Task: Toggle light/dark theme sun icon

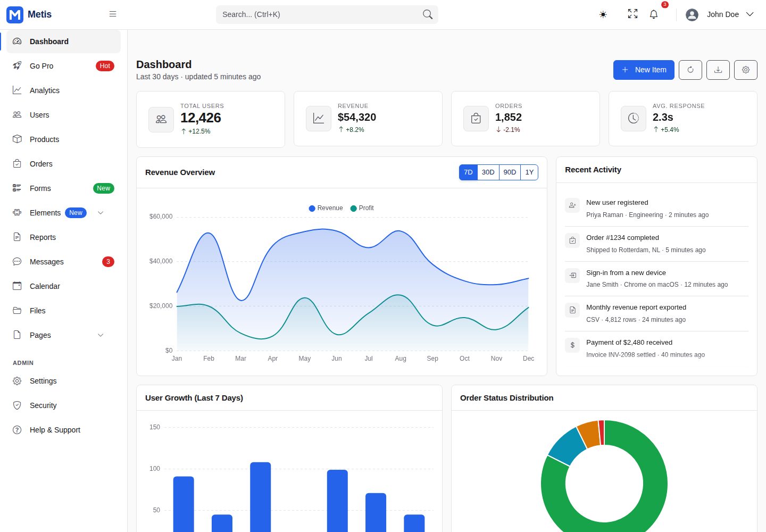Action: click(603, 14)
